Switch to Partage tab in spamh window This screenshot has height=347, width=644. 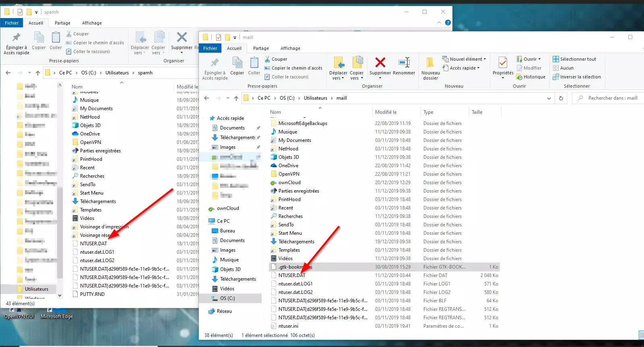click(62, 23)
